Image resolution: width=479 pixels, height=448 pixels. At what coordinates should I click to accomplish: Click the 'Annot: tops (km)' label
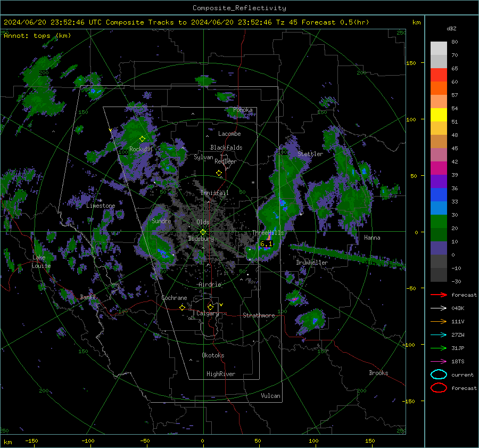coord(37,36)
